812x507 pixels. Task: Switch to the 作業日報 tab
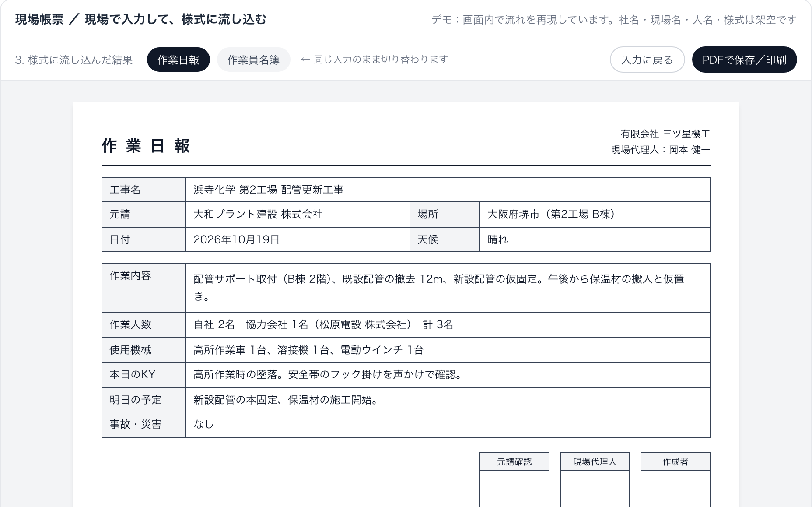pos(178,60)
